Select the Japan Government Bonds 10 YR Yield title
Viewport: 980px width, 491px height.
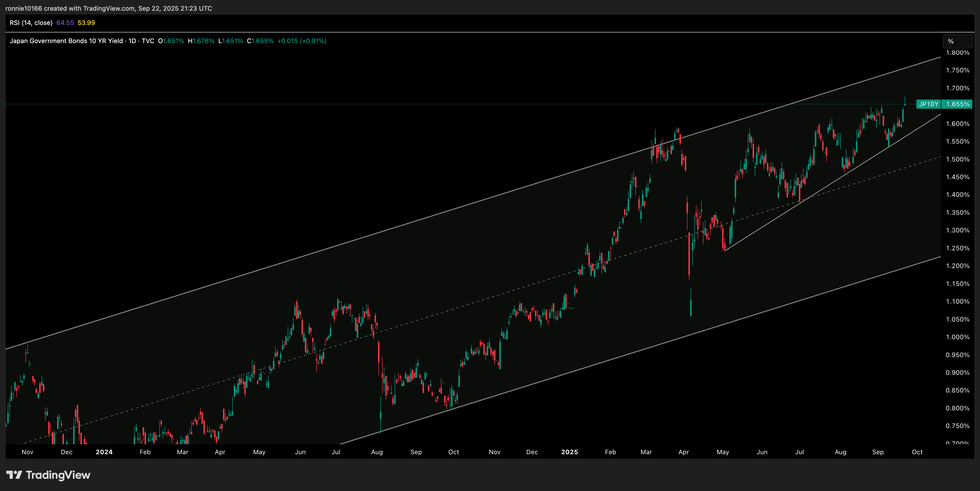tap(66, 41)
